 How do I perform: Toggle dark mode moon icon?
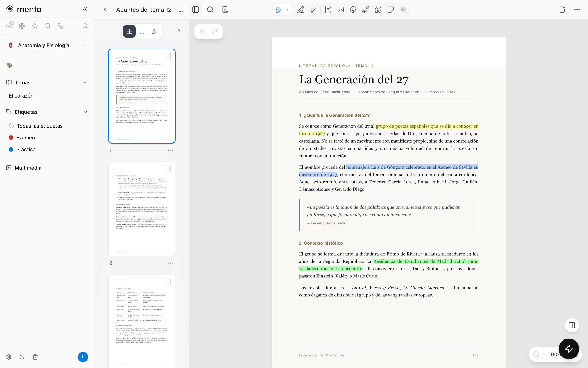[x=22, y=357]
